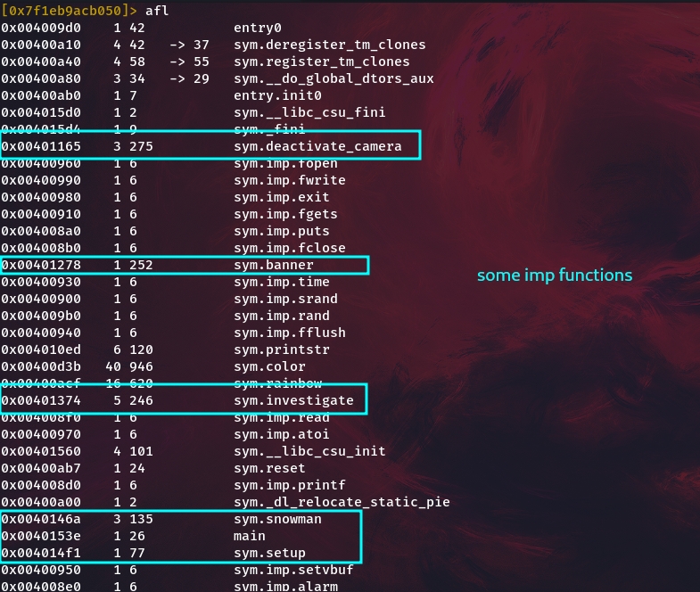The width and height of the screenshot is (700, 592).
Task: Click the sym.deactivate_camera function name
Action: [x=317, y=146]
